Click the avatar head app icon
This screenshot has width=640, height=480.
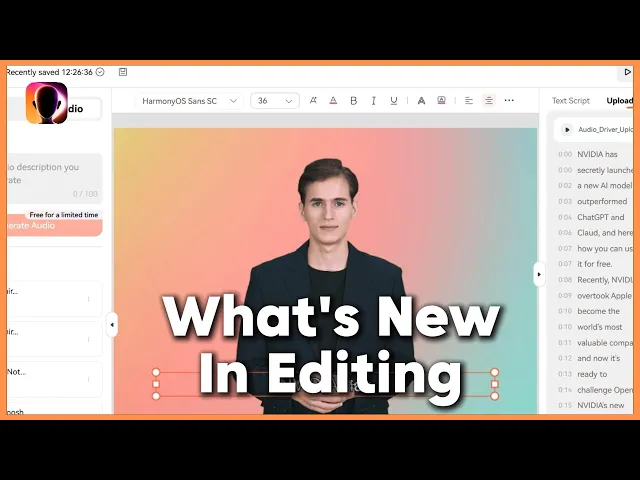point(47,103)
